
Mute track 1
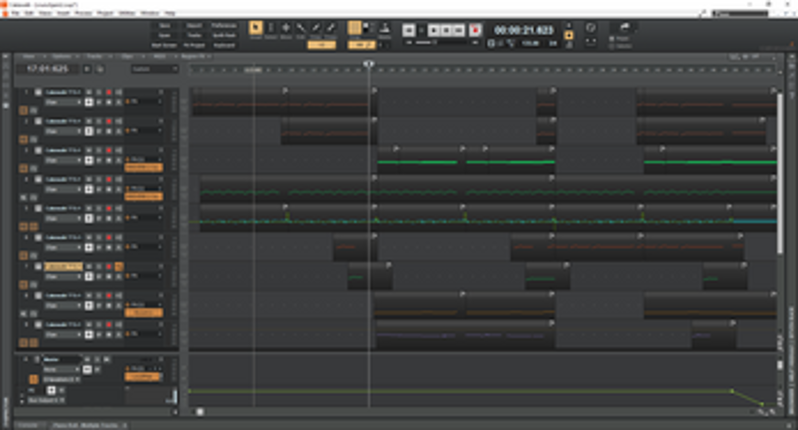89,93
